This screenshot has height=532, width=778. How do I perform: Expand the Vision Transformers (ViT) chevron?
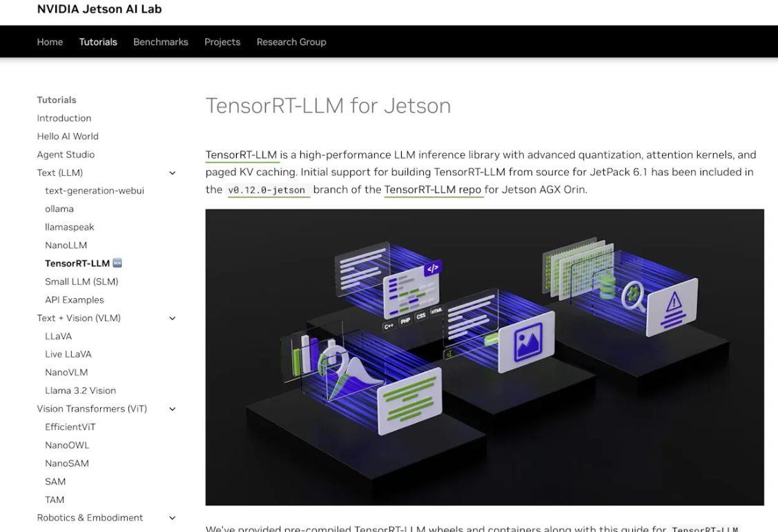pyautogui.click(x=172, y=408)
